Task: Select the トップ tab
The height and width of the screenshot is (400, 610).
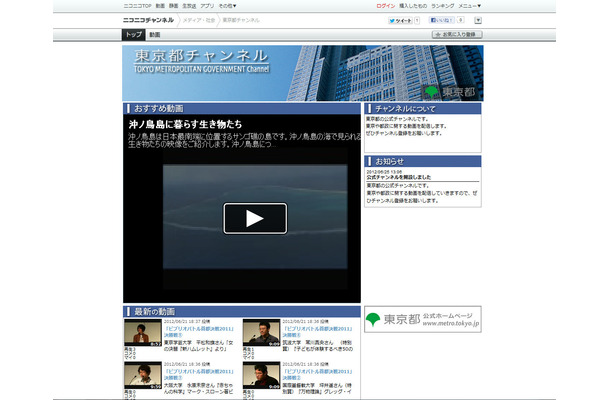Action: (133, 35)
